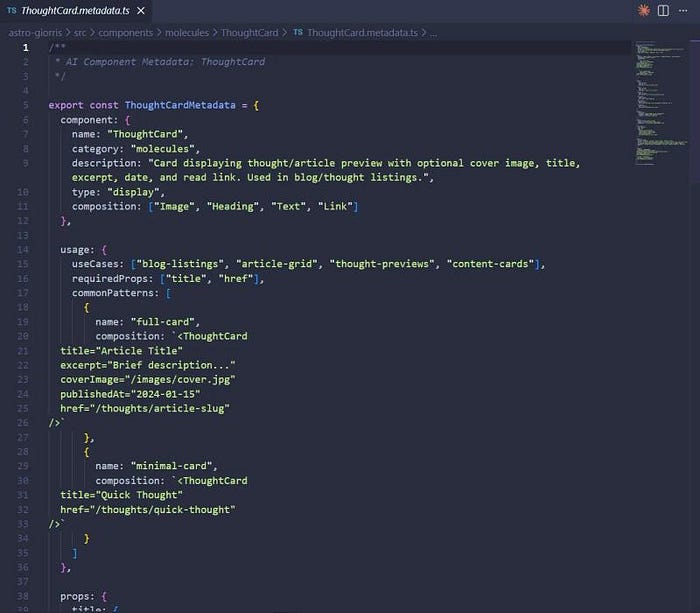Place cursor on the "full-card" string
The width and height of the screenshot is (700, 613).
[162, 322]
